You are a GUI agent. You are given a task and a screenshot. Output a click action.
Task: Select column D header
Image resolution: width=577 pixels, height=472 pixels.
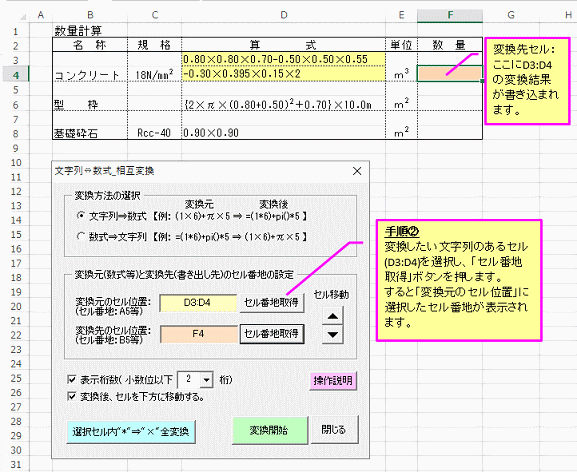click(283, 15)
